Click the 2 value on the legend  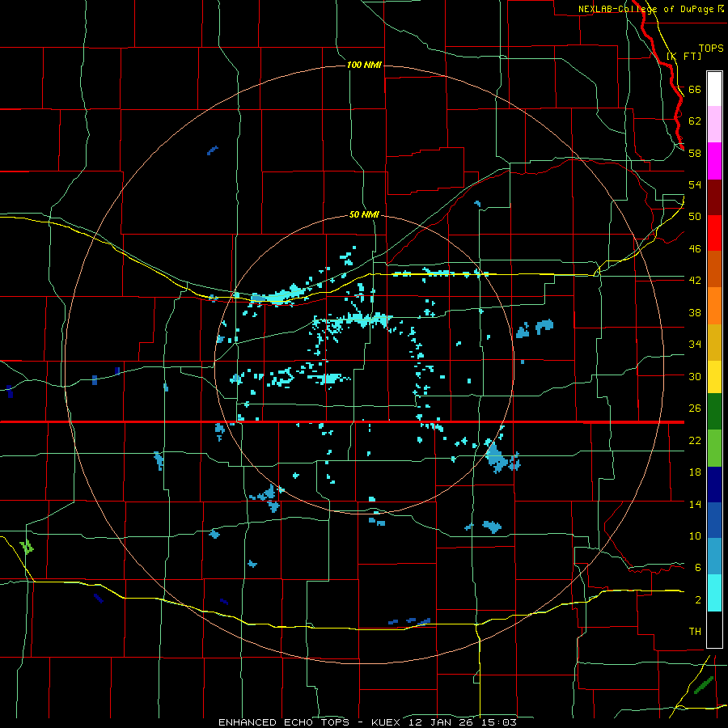(698, 600)
